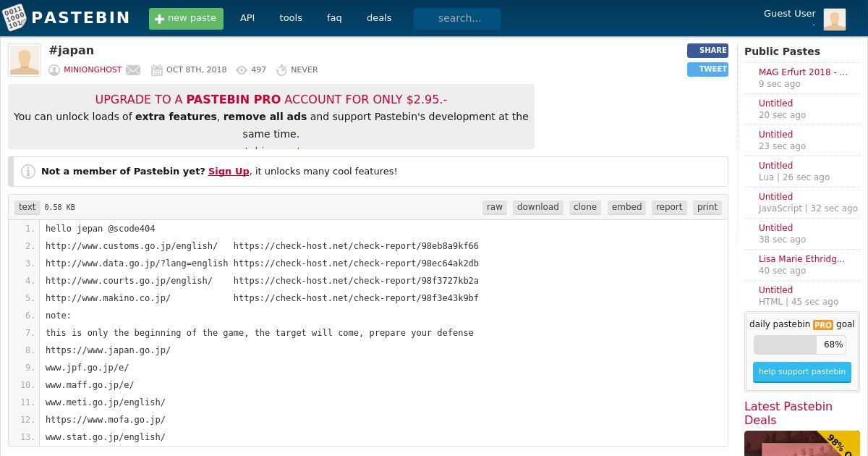Open Latest Pastebin Deals heading
Viewport: 868px width, 456px height.
(x=788, y=413)
